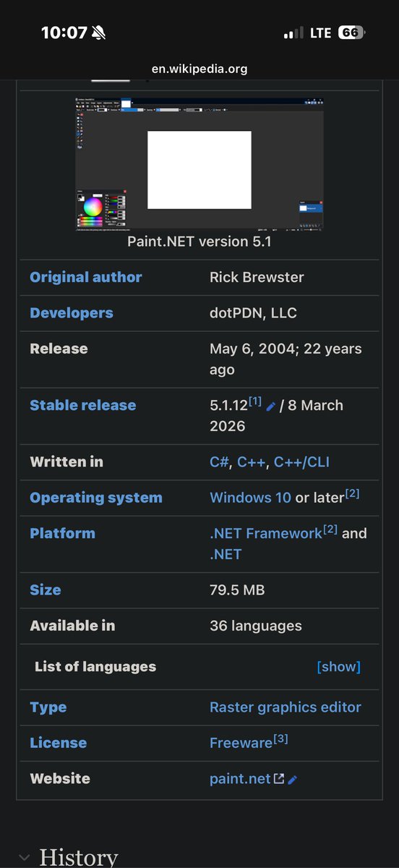
Task: Tap the 10:07 clock in status bar
Action: coord(64,33)
